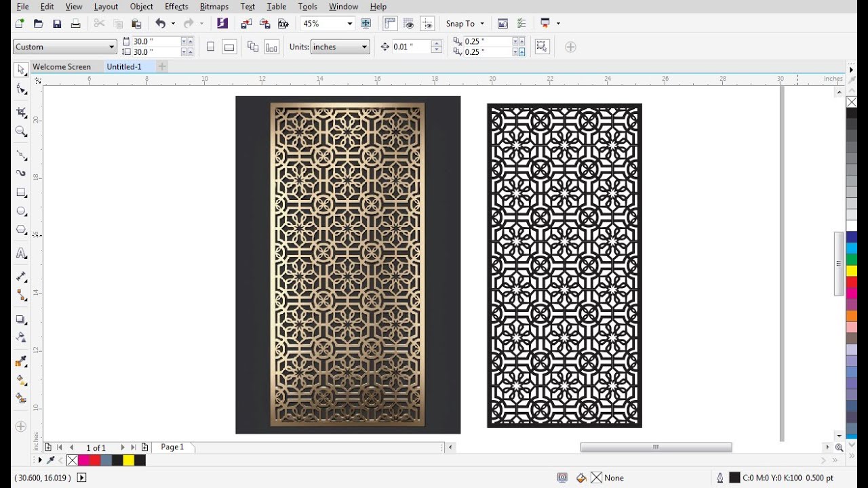Open a file with folder icon

39,23
